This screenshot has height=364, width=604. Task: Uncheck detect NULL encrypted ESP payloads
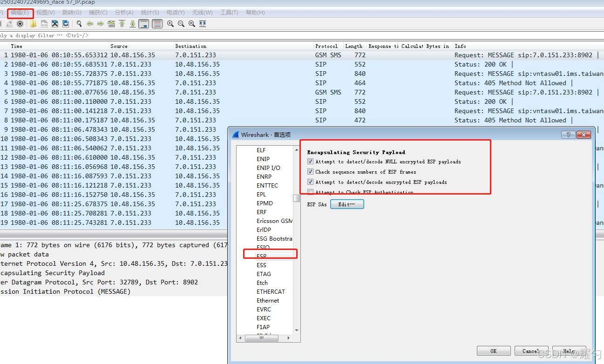(x=310, y=162)
